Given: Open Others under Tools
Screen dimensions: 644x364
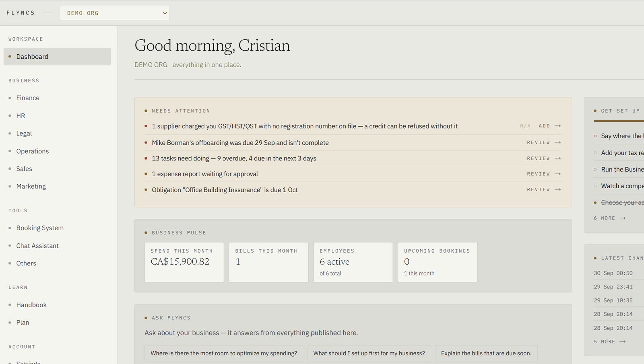Looking at the screenshot, I should click(x=26, y=263).
